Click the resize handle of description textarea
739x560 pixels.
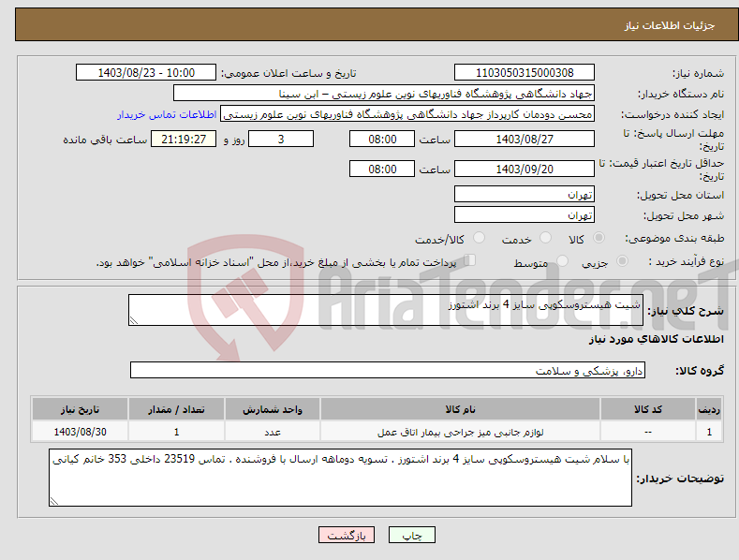click(134, 320)
